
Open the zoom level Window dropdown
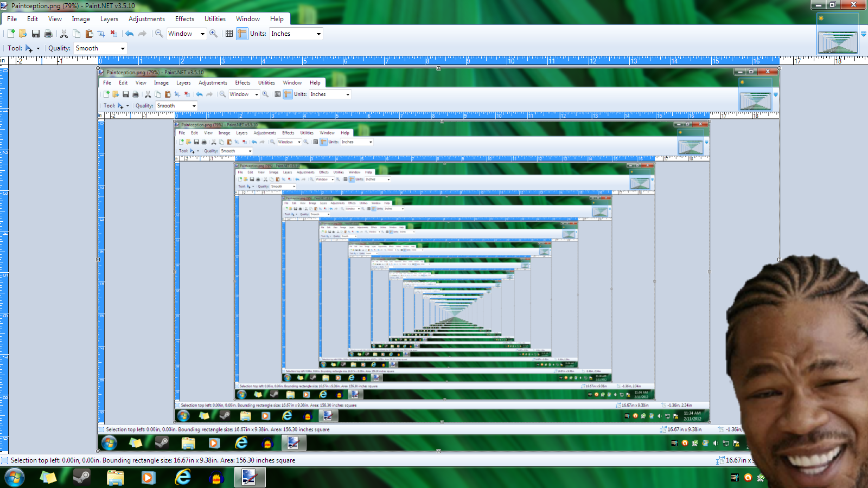186,34
